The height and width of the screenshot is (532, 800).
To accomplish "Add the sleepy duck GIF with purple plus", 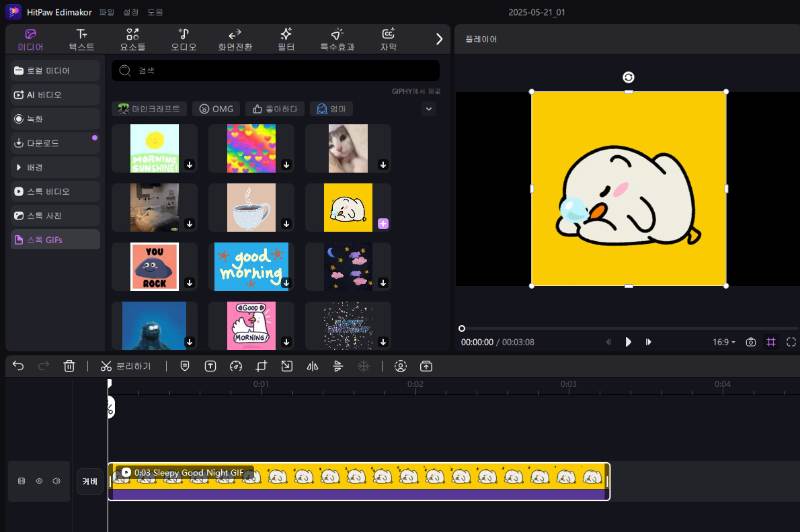I will pos(383,223).
